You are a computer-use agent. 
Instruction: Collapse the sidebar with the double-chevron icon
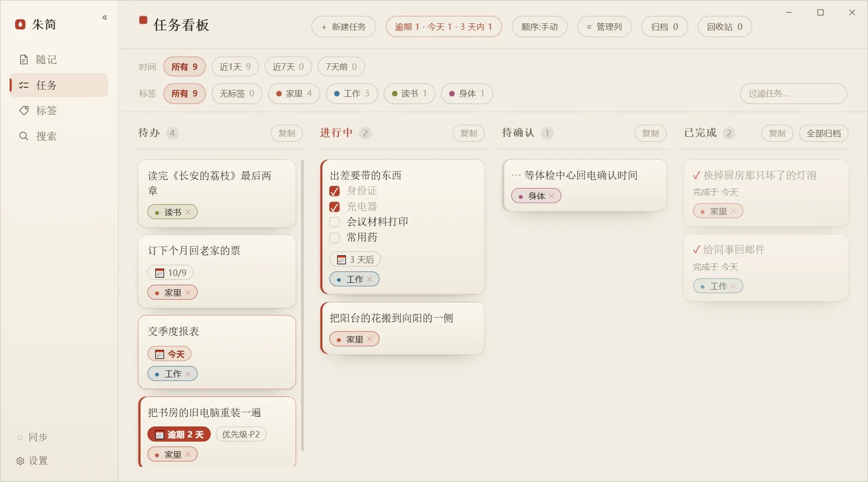(x=105, y=17)
